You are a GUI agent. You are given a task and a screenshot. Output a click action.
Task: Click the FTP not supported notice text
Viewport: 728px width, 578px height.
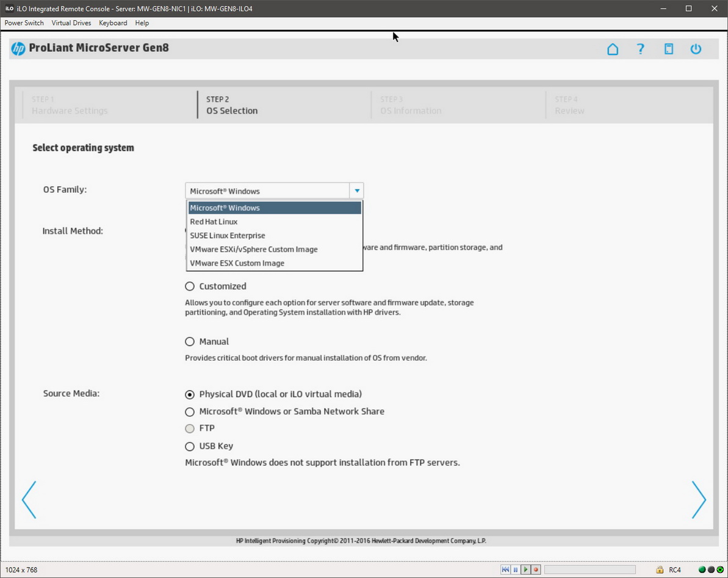click(x=323, y=463)
